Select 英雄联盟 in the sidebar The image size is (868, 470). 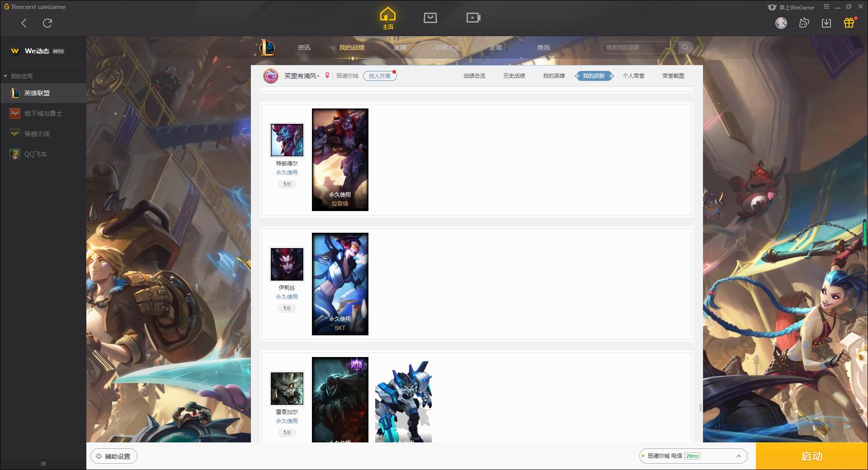43,93
